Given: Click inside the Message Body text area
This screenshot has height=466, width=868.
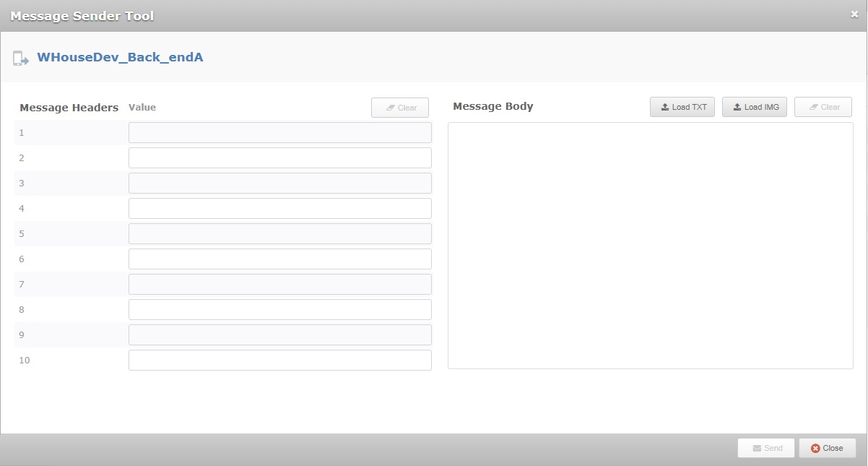Looking at the screenshot, I should [650, 246].
